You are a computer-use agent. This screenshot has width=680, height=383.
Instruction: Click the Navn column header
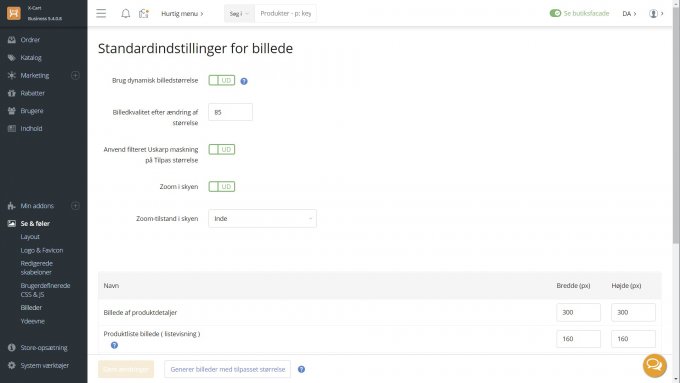click(111, 285)
